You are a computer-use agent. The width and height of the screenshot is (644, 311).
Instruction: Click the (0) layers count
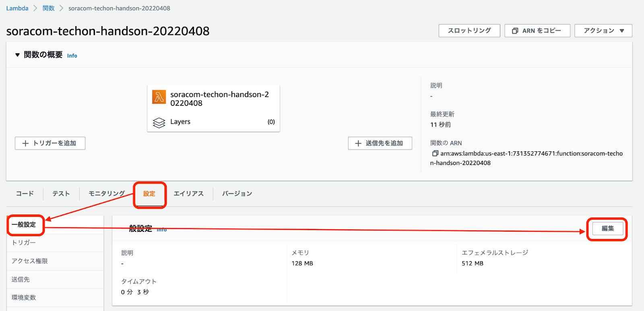tap(271, 122)
